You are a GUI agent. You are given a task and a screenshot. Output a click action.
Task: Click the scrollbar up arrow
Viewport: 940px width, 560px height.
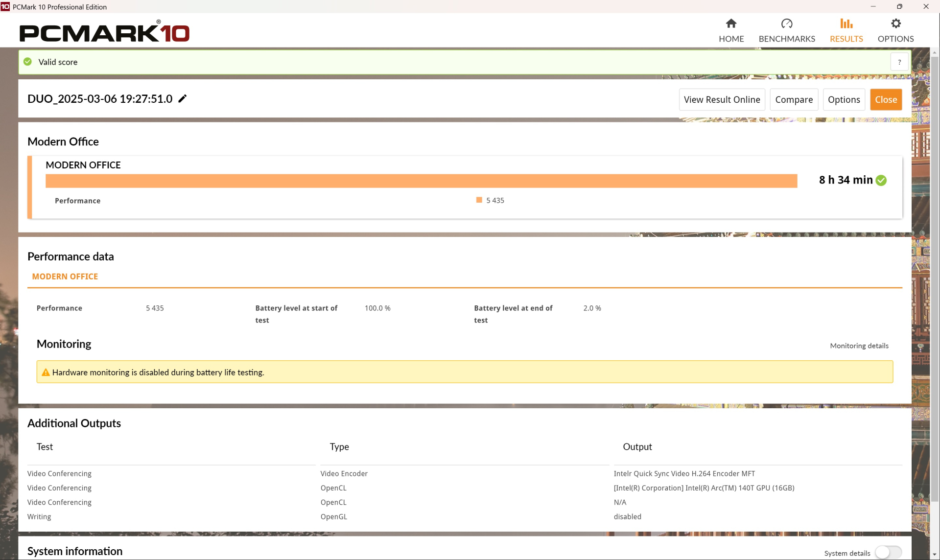coord(935,52)
